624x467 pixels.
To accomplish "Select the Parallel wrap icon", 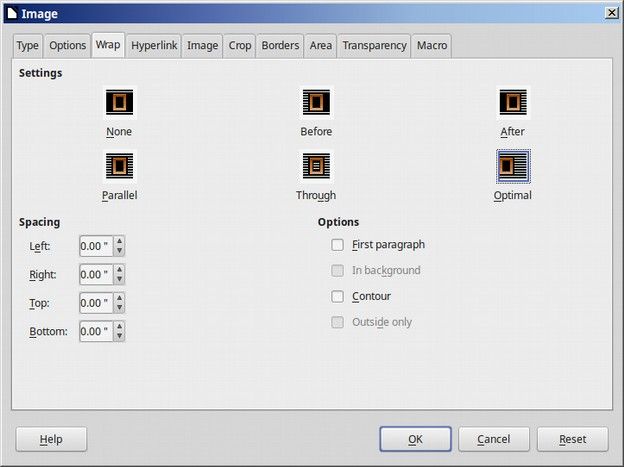I will (x=119, y=166).
